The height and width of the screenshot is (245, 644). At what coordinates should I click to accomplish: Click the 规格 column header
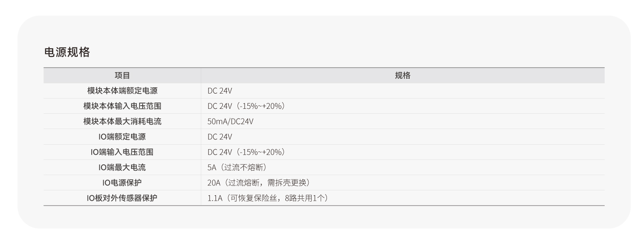pyautogui.click(x=402, y=76)
